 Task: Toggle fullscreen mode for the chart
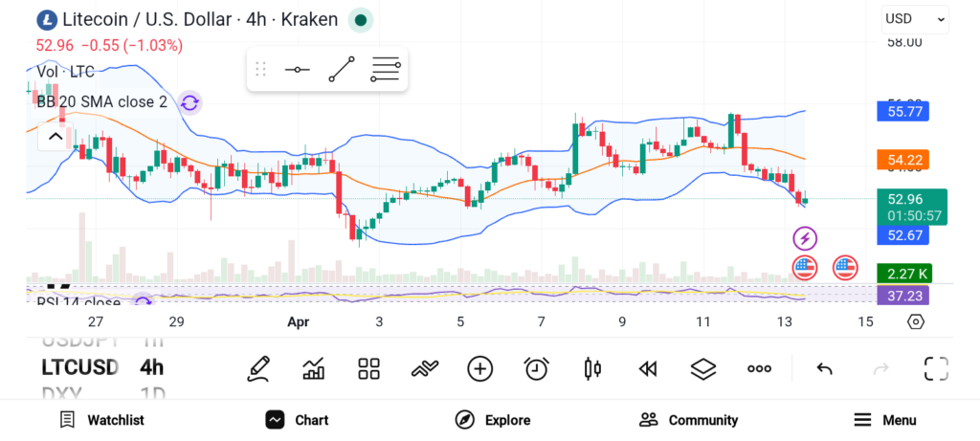click(936, 368)
